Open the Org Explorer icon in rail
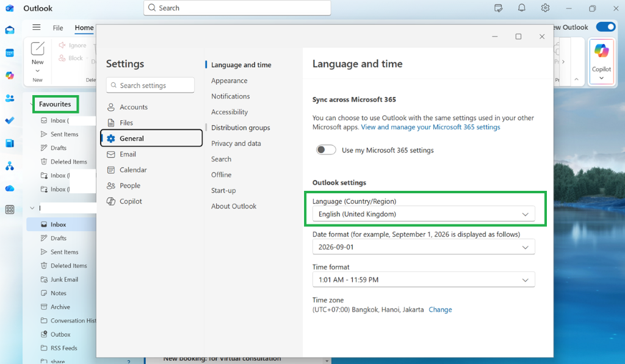The width and height of the screenshot is (625, 364). click(10, 166)
